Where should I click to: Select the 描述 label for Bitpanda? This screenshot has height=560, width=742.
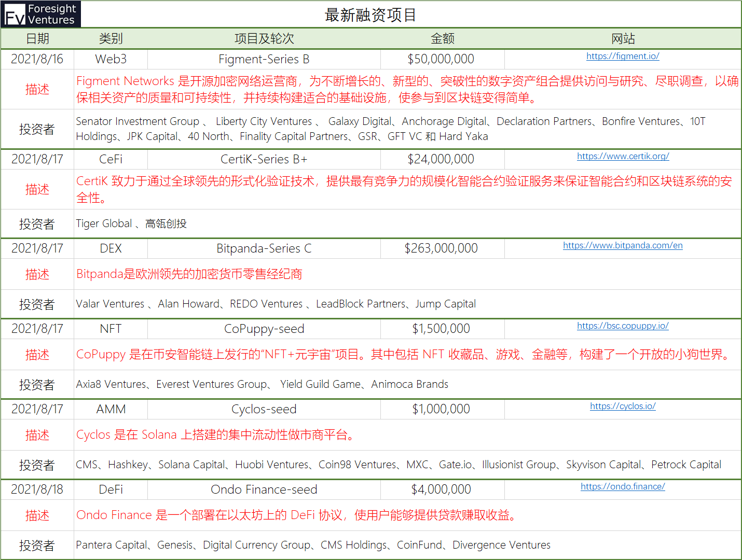37,274
